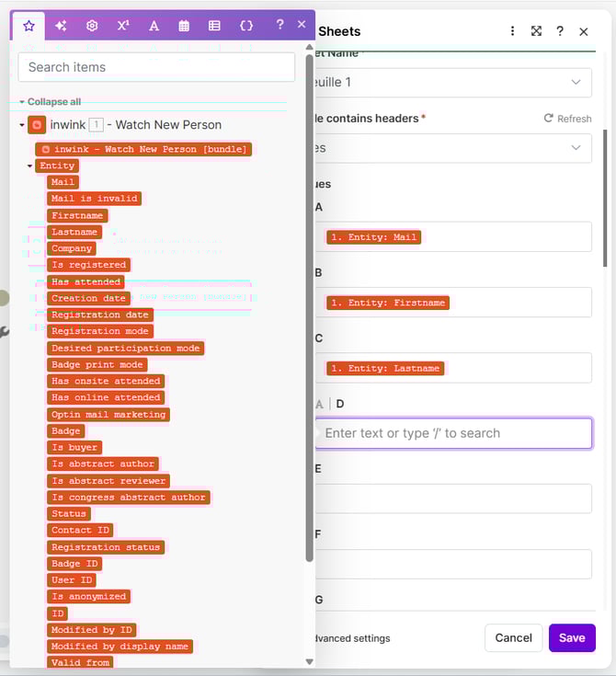Open the math functions tab
Screen dimensions: 616x676
pyautogui.click(x=122, y=26)
